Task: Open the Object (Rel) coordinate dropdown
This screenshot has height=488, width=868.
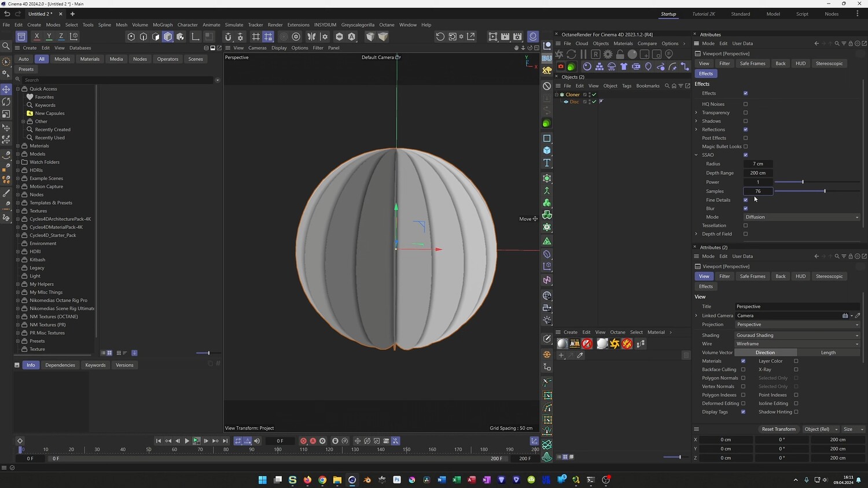Action: pos(821,429)
